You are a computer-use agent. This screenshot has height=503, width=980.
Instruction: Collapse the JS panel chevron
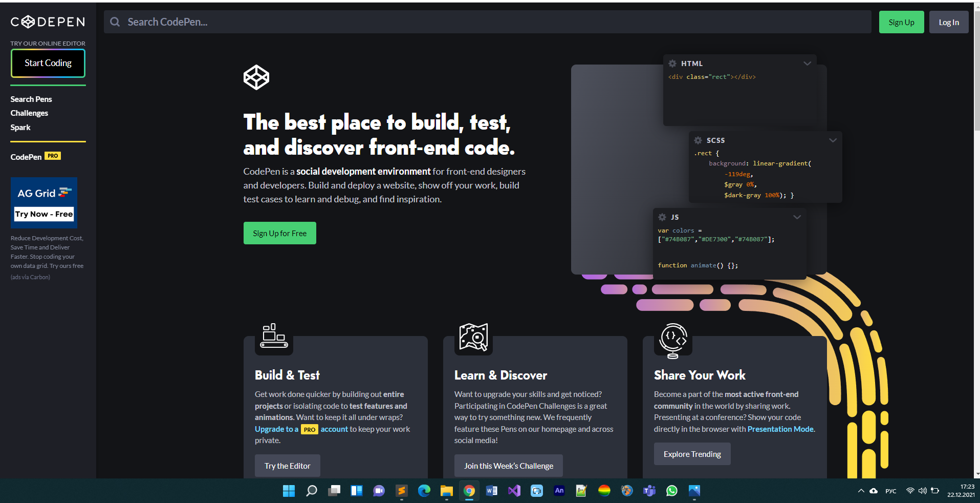click(797, 217)
